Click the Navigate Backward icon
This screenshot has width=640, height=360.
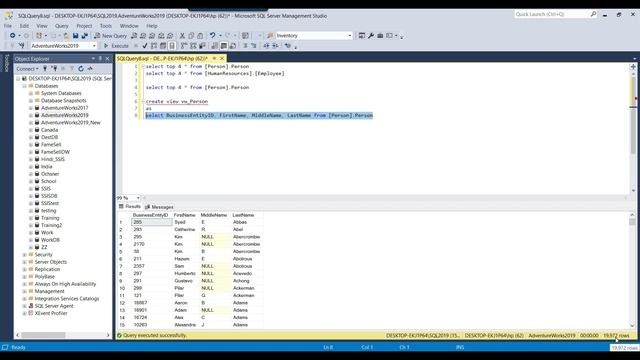click(x=13, y=36)
